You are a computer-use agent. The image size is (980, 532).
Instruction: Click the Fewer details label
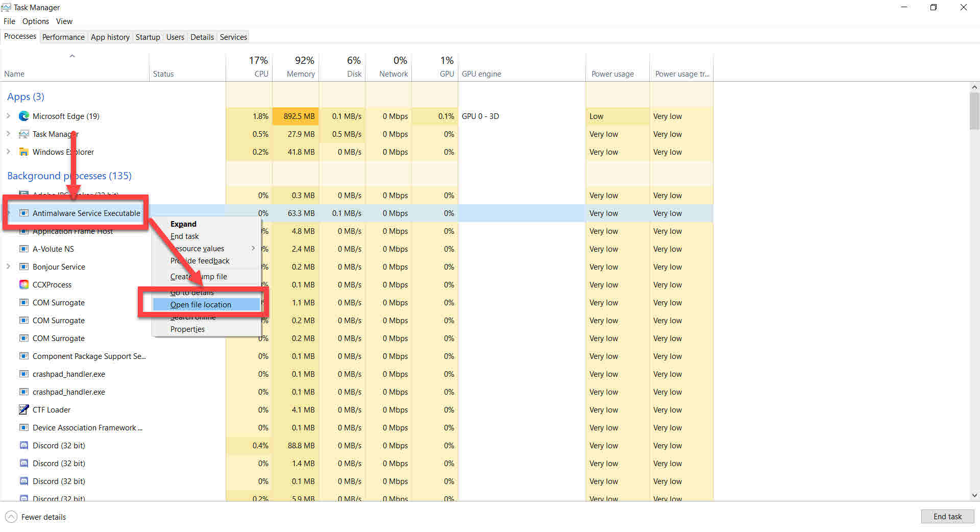(44, 517)
